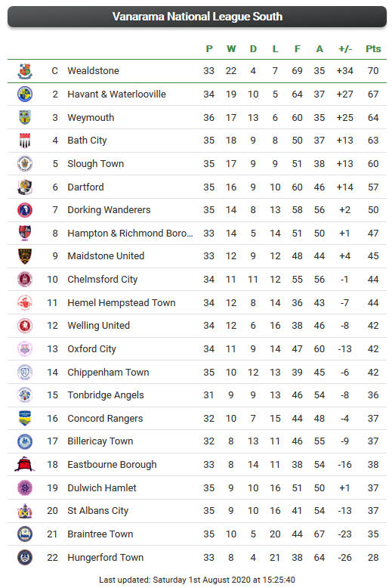Click the W wins column header
392x588 pixels.
coord(231,49)
